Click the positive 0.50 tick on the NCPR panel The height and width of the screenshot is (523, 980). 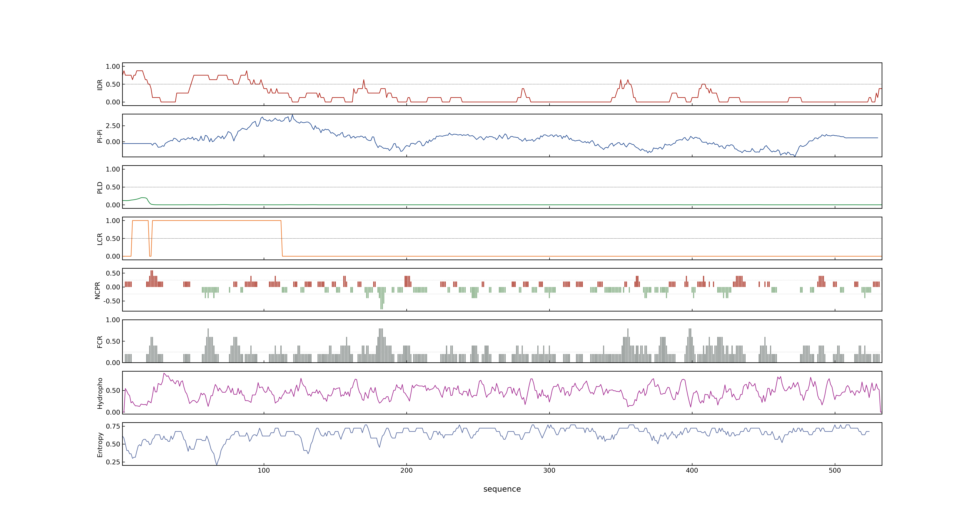[113, 273]
